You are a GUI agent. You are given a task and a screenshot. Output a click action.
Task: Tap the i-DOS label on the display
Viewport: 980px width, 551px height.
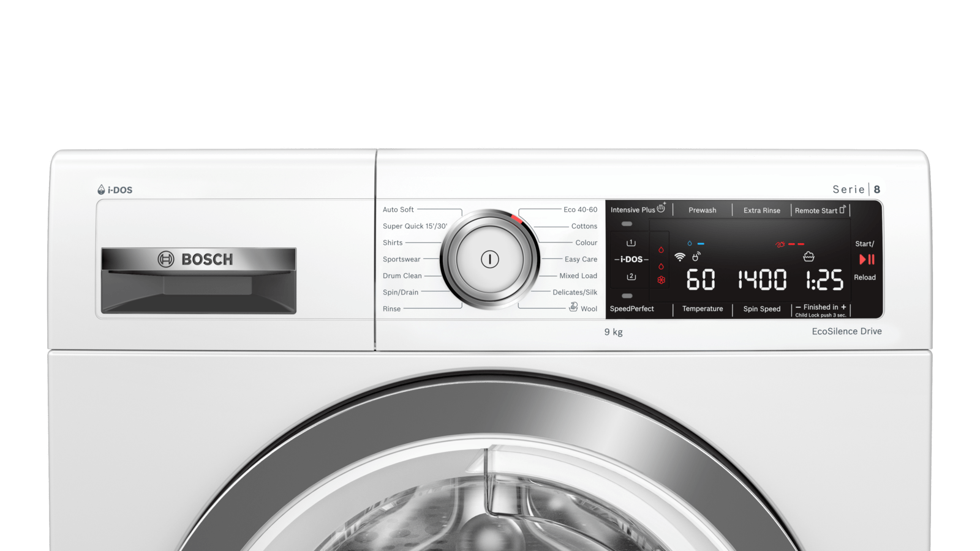pos(631,260)
